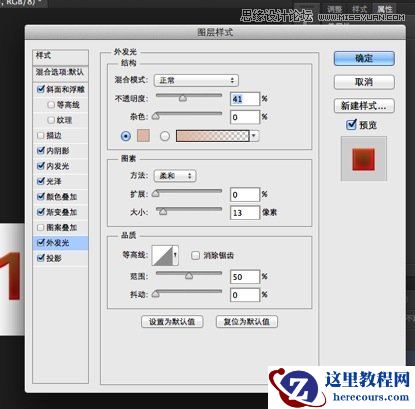This screenshot has width=415, height=409.
Task: Open the 混合模式 dropdown
Action: 196,80
